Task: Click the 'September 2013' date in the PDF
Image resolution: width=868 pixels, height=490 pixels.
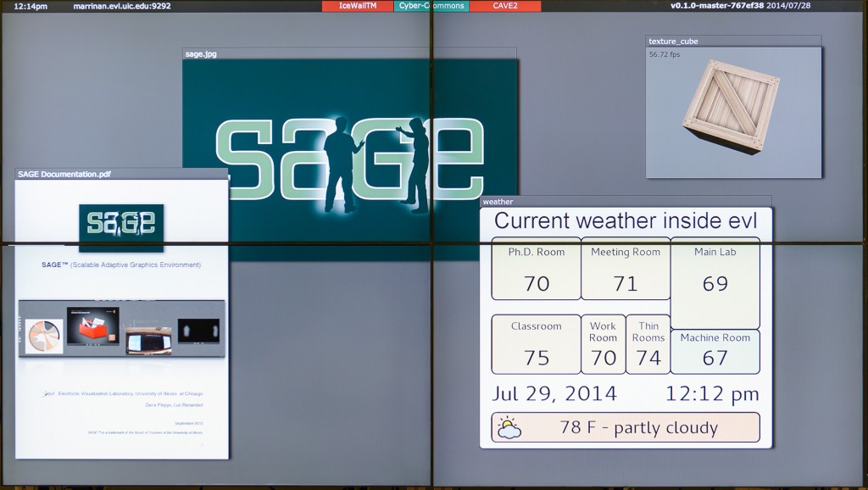Action: [x=189, y=424]
